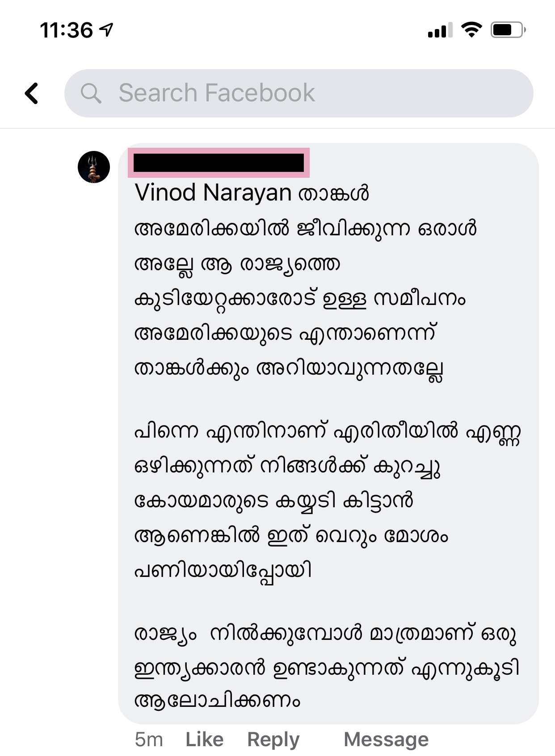The width and height of the screenshot is (555, 756).
Task: Message the comment author
Action: tap(386, 739)
